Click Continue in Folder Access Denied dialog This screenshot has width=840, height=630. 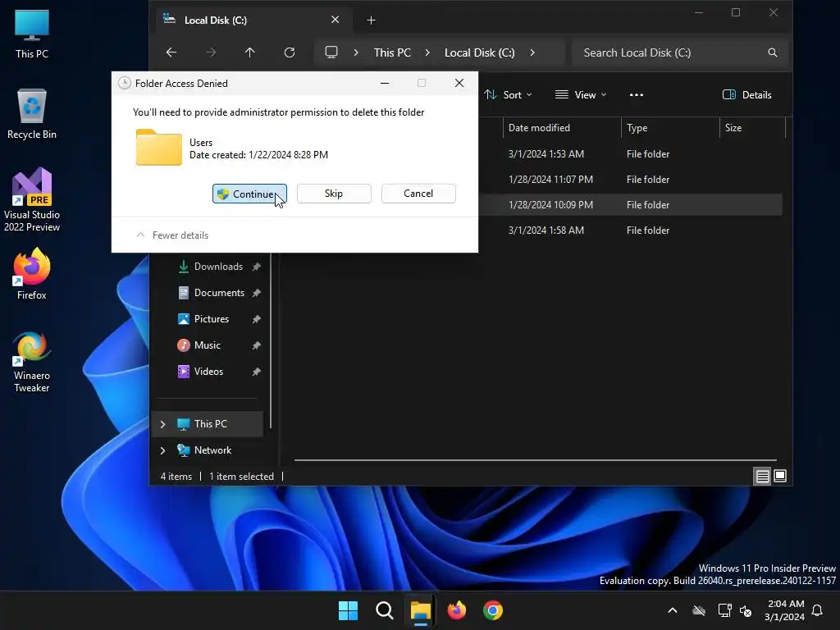click(x=249, y=194)
